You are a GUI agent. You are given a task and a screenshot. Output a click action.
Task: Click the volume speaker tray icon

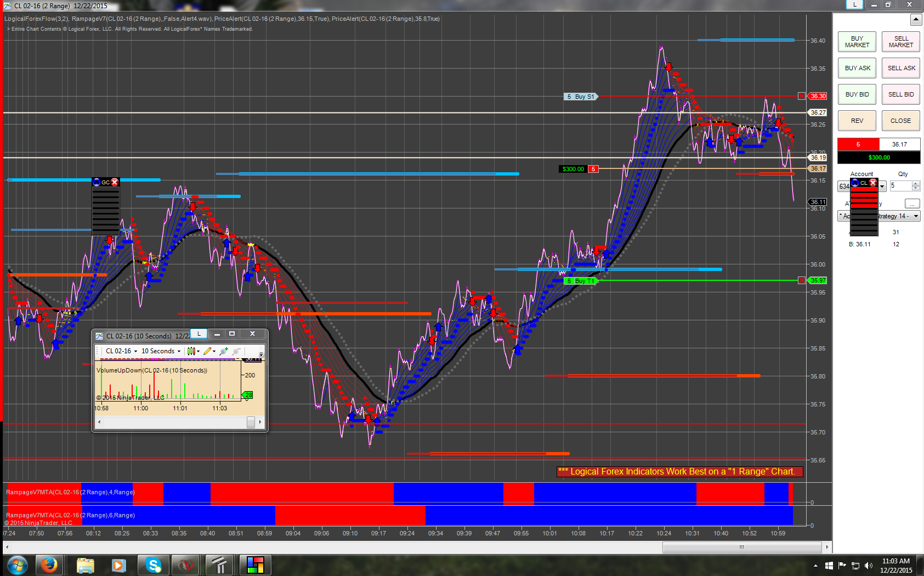click(869, 566)
